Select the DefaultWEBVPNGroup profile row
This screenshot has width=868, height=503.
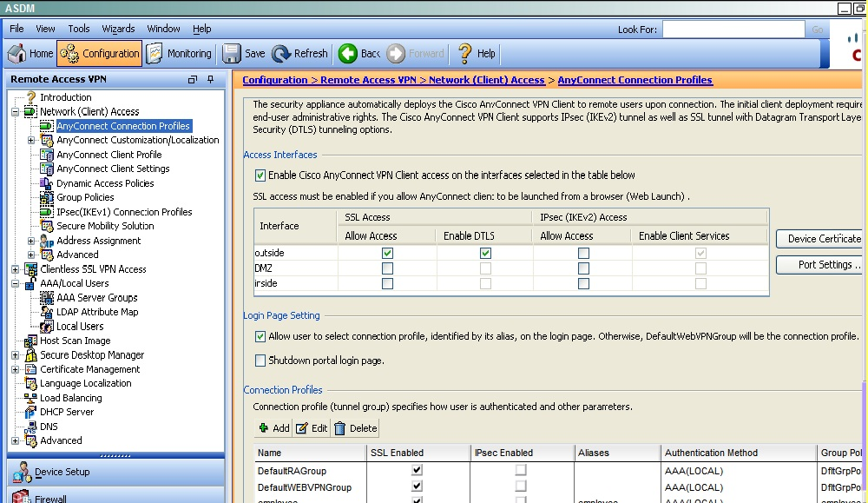click(558, 487)
